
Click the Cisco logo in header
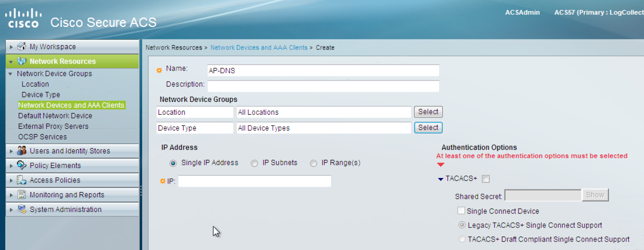coord(23,18)
